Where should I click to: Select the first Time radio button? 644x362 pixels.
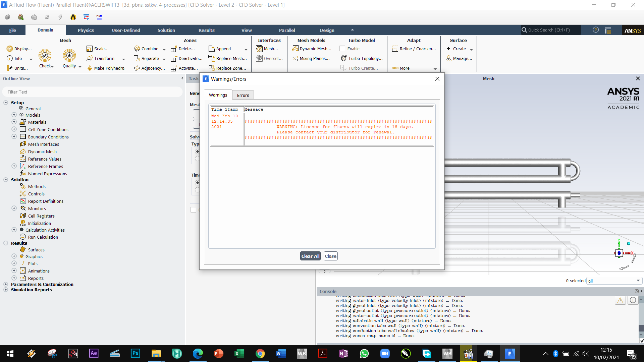(197, 183)
